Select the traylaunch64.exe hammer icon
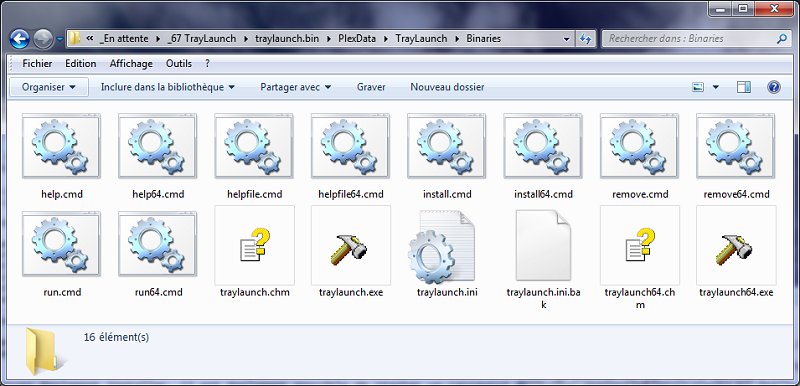The height and width of the screenshot is (386, 800). (x=736, y=245)
